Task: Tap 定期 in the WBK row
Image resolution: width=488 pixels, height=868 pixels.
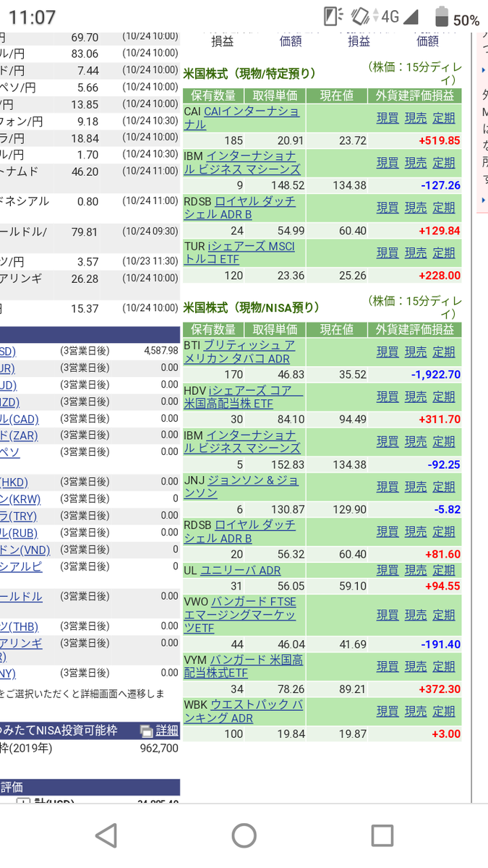Action: (x=444, y=711)
